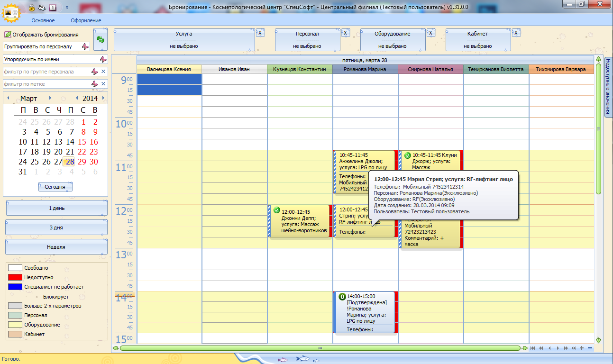613x364 pixels.
Task: Click the plus icon in bottom navigator
Action: coord(582,348)
